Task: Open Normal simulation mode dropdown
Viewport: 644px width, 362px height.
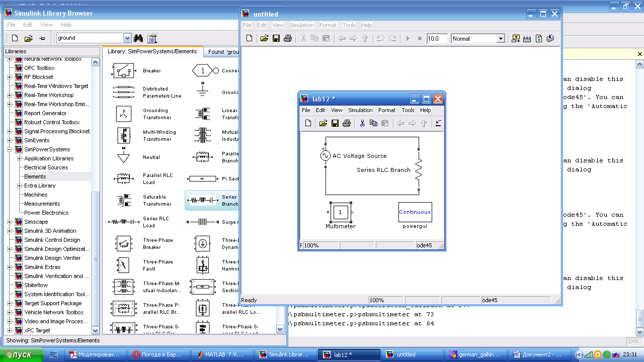Action: 501,39
